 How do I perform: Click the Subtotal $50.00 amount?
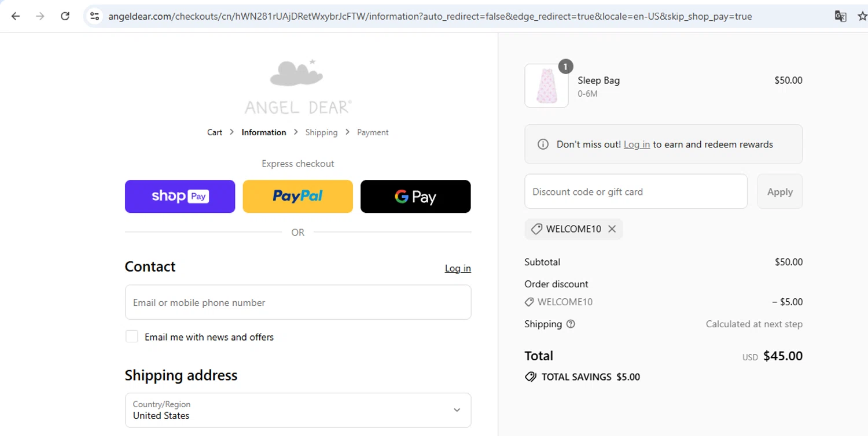coord(789,262)
